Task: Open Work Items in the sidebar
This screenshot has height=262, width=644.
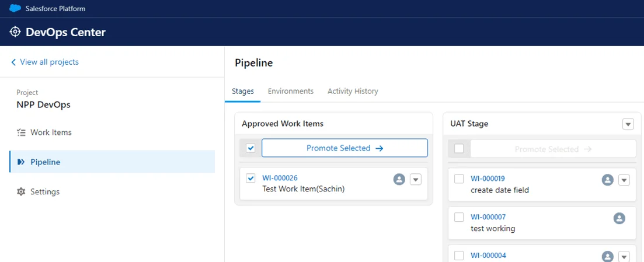Action: (112, 132)
